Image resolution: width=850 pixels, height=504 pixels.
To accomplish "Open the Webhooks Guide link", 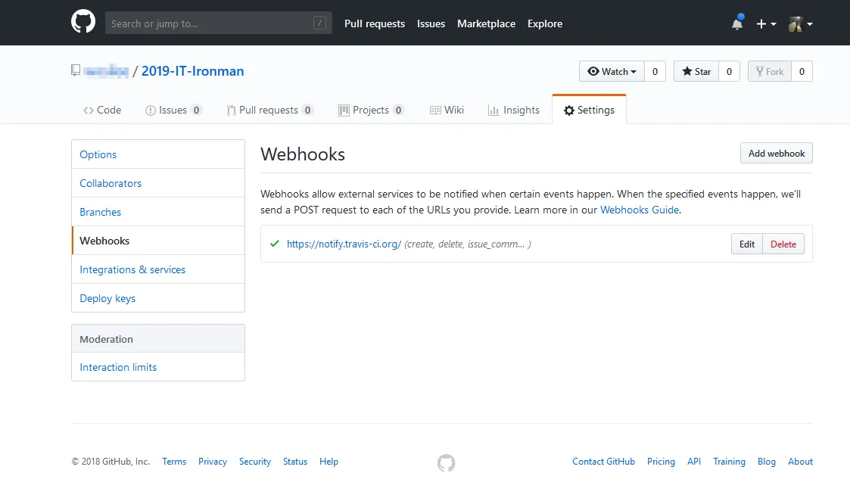I will coord(639,210).
